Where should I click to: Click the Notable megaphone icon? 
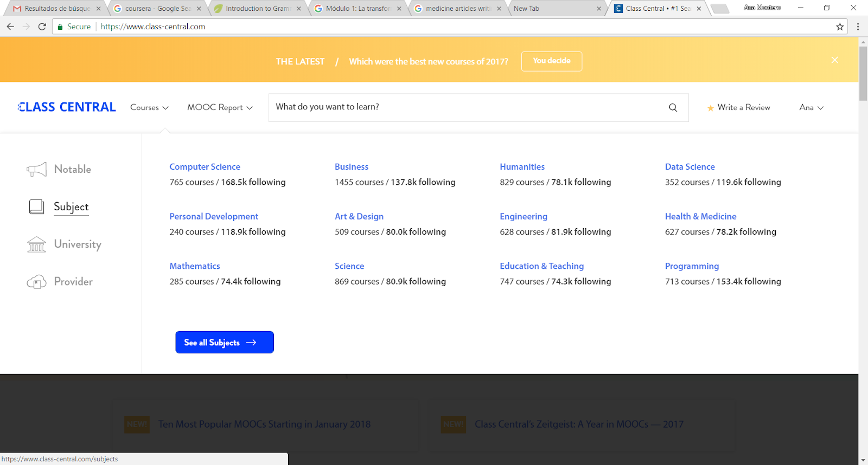point(37,170)
